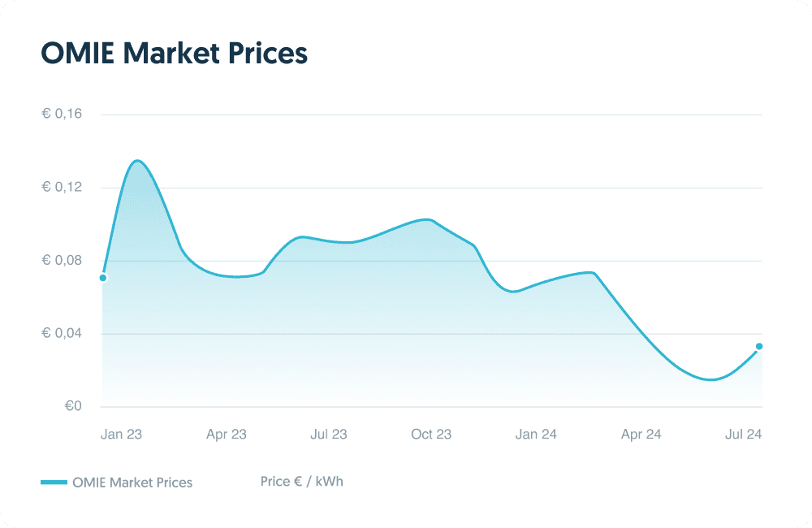Click the starting data point dot

click(x=103, y=278)
